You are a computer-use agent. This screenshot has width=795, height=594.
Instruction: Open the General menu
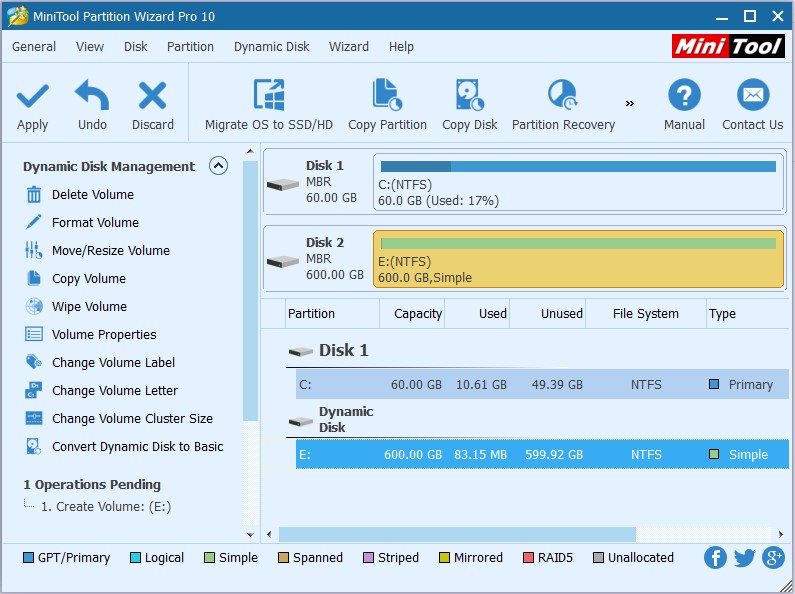(x=34, y=47)
